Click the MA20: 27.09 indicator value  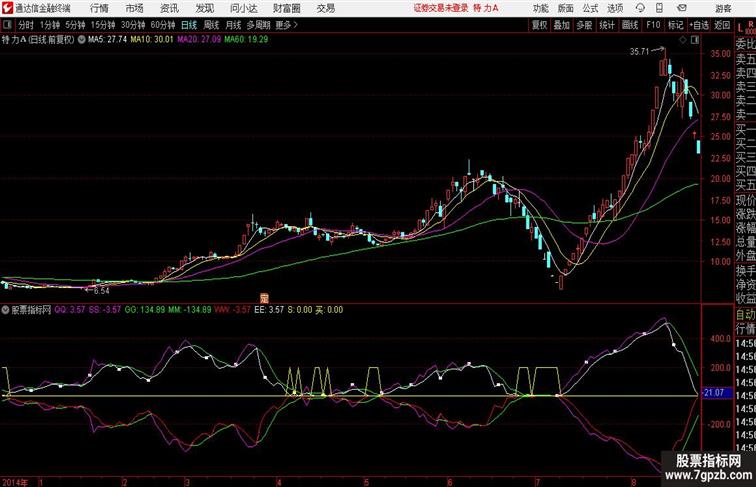199,40
